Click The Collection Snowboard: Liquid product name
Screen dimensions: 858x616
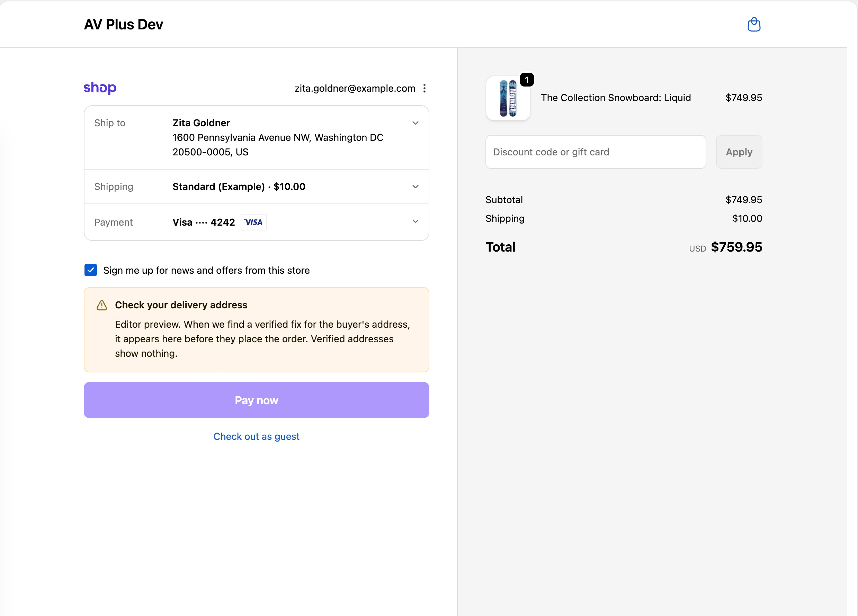(x=616, y=98)
